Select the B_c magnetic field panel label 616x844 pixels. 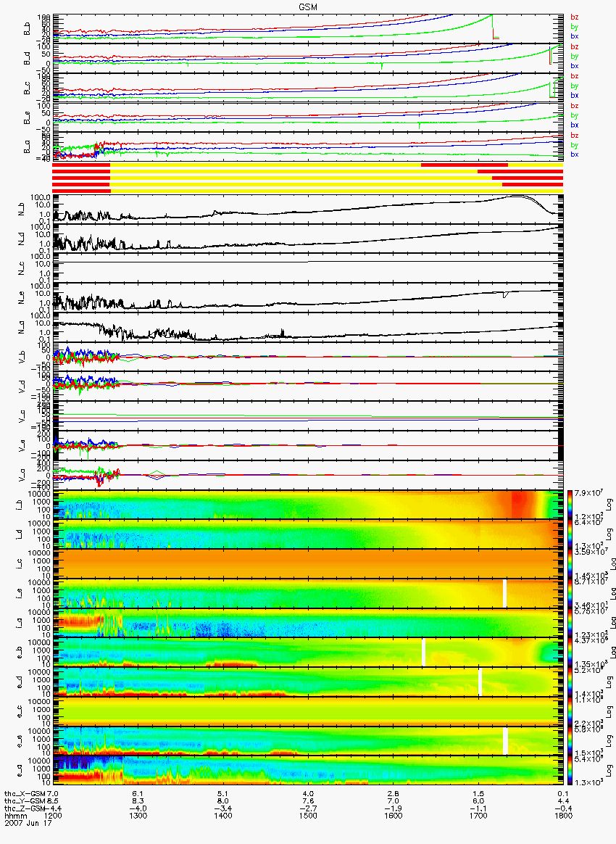pos(26,88)
